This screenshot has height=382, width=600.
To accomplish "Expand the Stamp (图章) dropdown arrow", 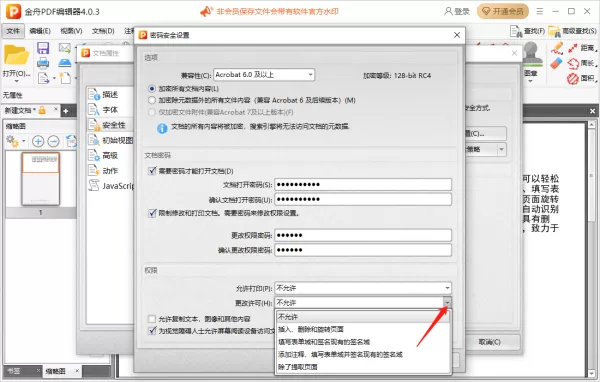I will 531,81.
